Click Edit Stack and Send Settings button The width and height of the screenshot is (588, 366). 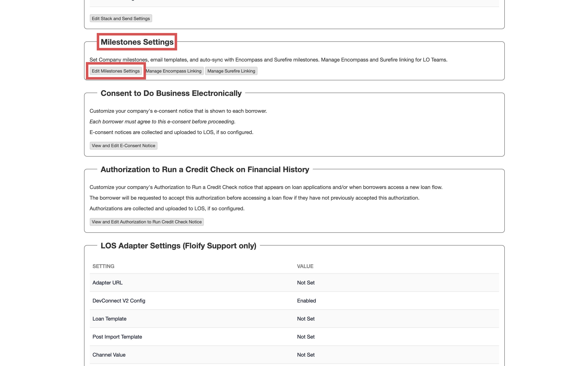[121, 18]
